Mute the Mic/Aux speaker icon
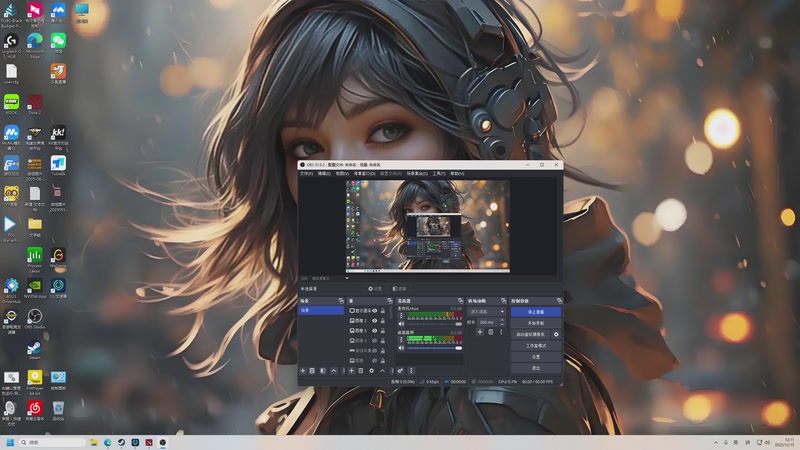 point(401,324)
